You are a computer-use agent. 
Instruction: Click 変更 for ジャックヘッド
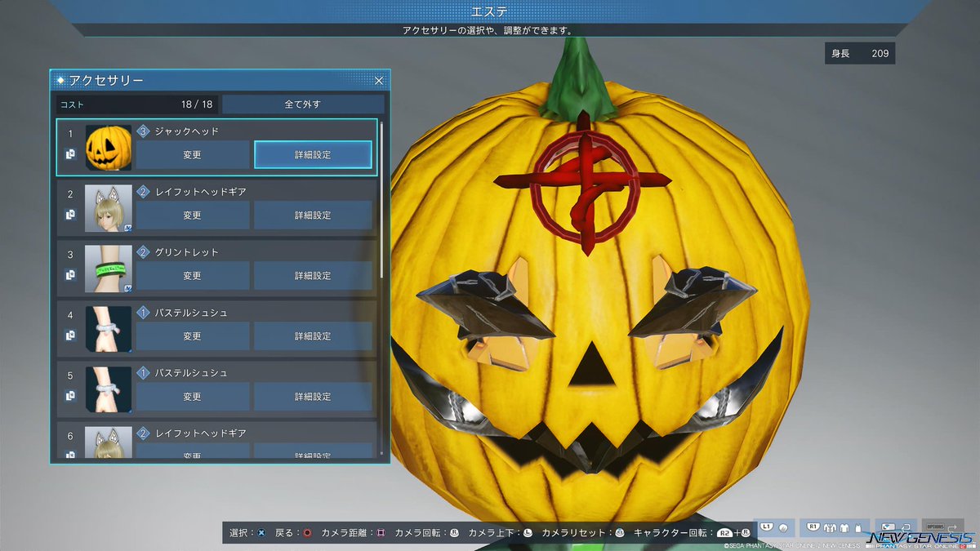click(x=192, y=154)
